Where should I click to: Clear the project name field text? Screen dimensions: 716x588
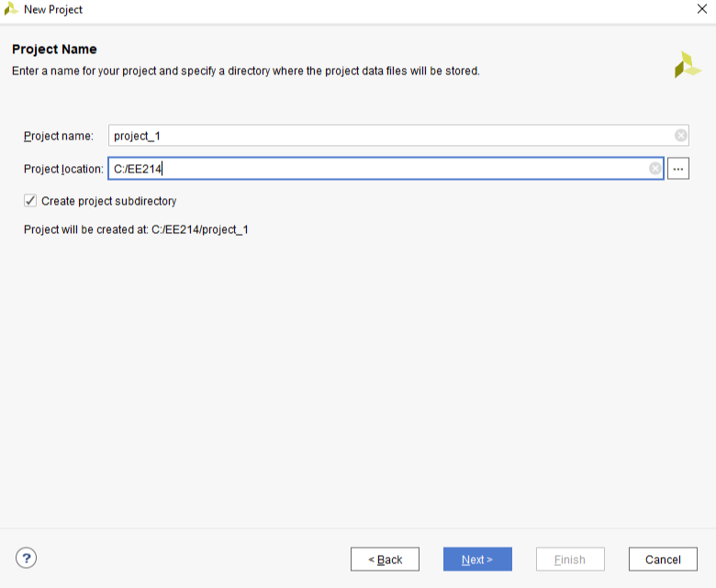point(680,136)
